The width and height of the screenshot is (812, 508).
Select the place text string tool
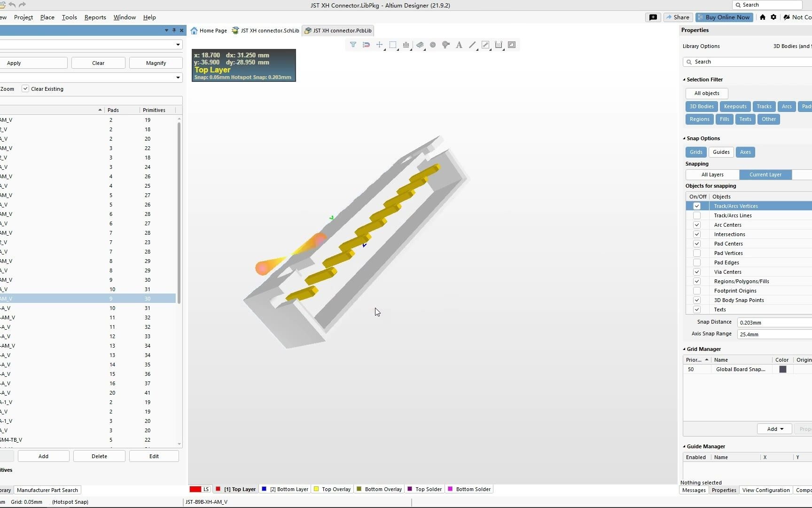click(459, 45)
